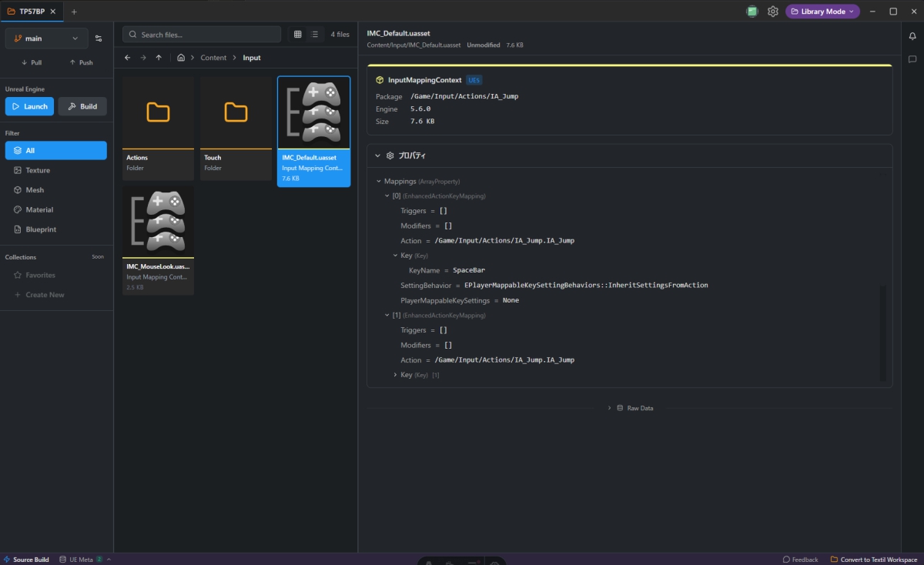
Task: Open the notifications bell icon
Action: coord(912,36)
